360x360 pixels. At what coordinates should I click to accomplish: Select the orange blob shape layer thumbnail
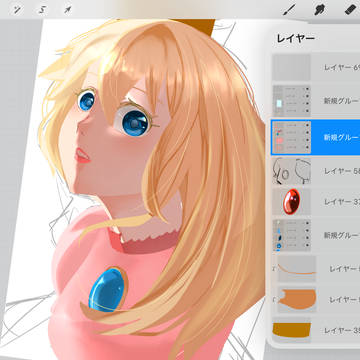[297, 300]
